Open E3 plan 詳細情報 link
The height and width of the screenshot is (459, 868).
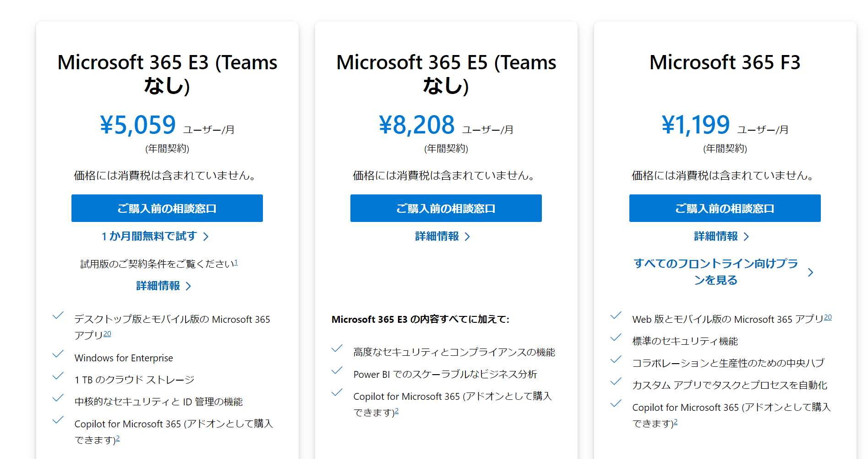[x=158, y=286]
